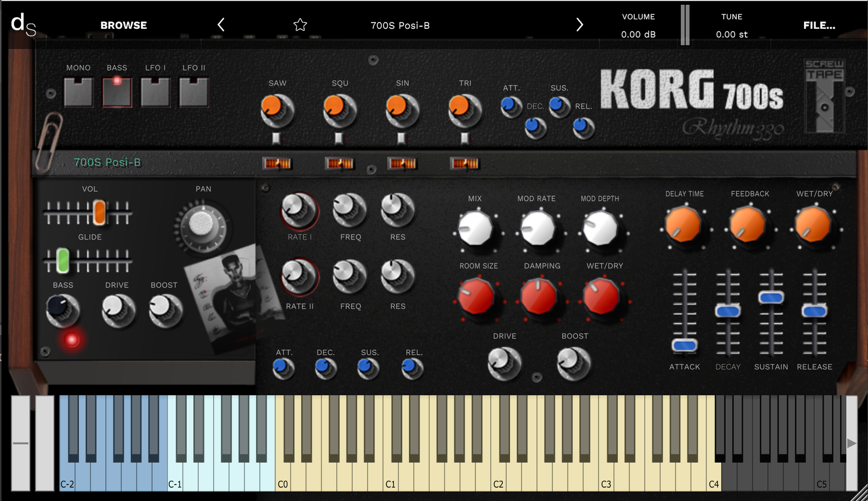Click the red ROOM SIZE reverb knob

coord(477,297)
